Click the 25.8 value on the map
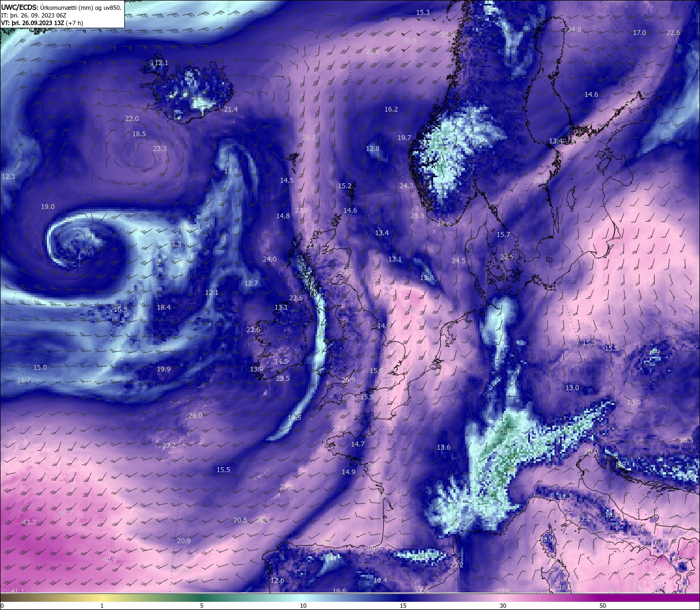 (x=417, y=216)
